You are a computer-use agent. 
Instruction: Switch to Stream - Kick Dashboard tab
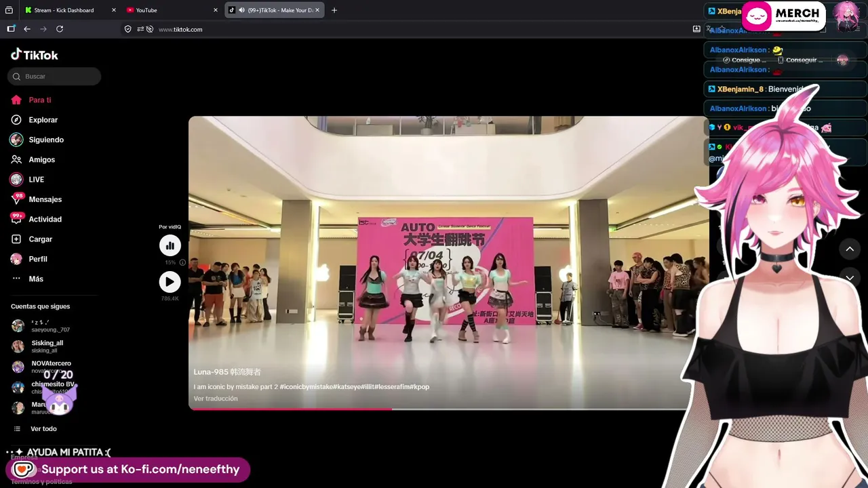click(x=69, y=10)
